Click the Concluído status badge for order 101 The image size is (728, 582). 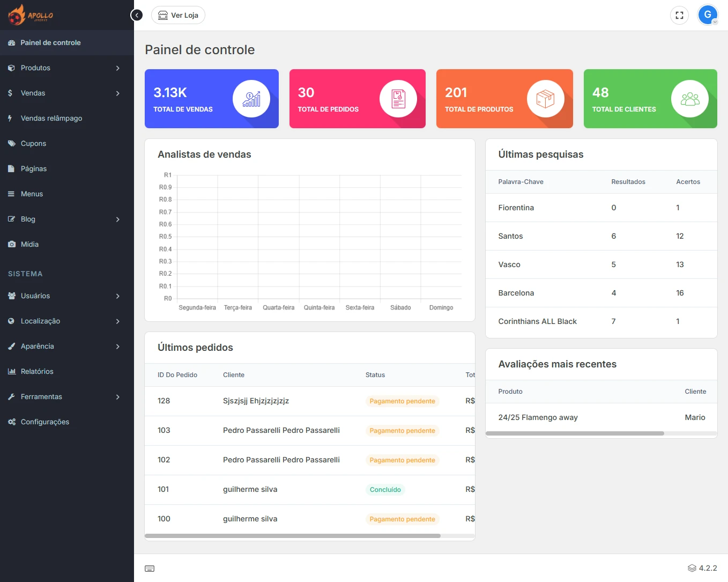[385, 490]
